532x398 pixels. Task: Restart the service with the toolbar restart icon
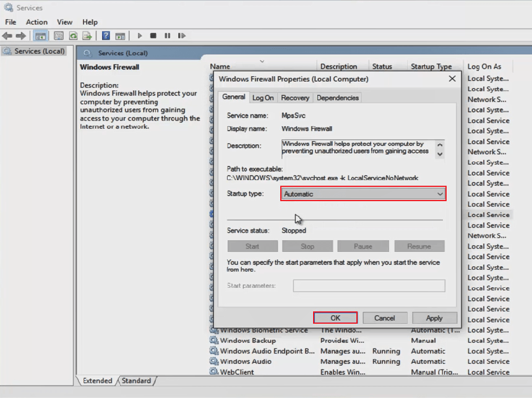pos(182,36)
